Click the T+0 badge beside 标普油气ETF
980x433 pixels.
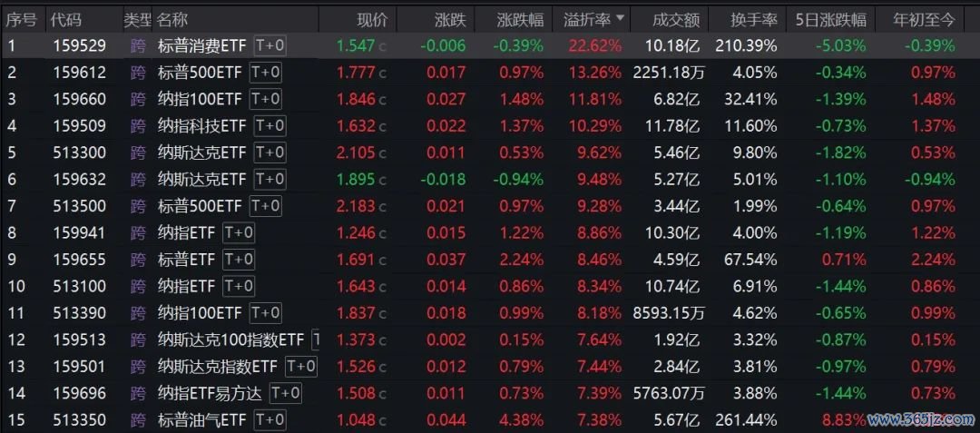pos(269,420)
